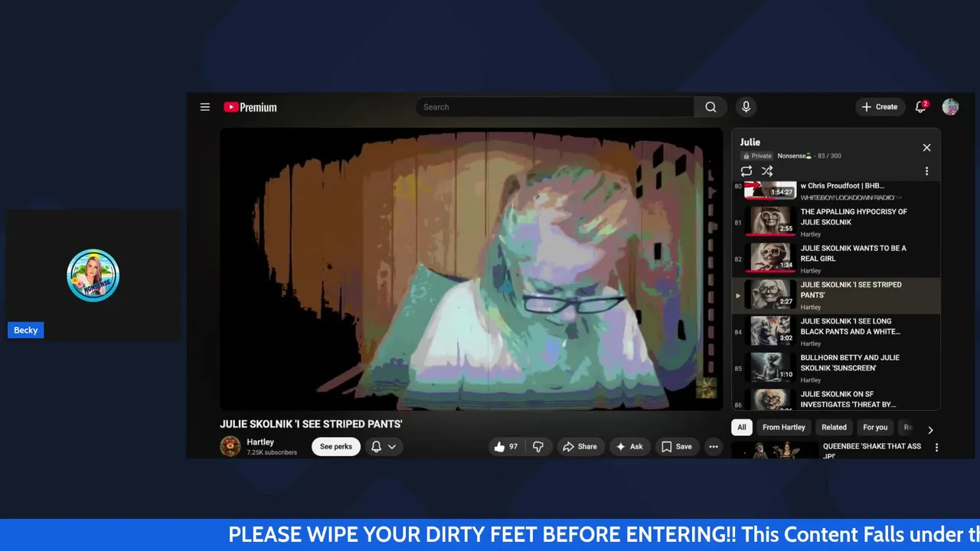Toggle playlist loop
This screenshot has height=551, width=980.
pyautogui.click(x=746, y=171)
